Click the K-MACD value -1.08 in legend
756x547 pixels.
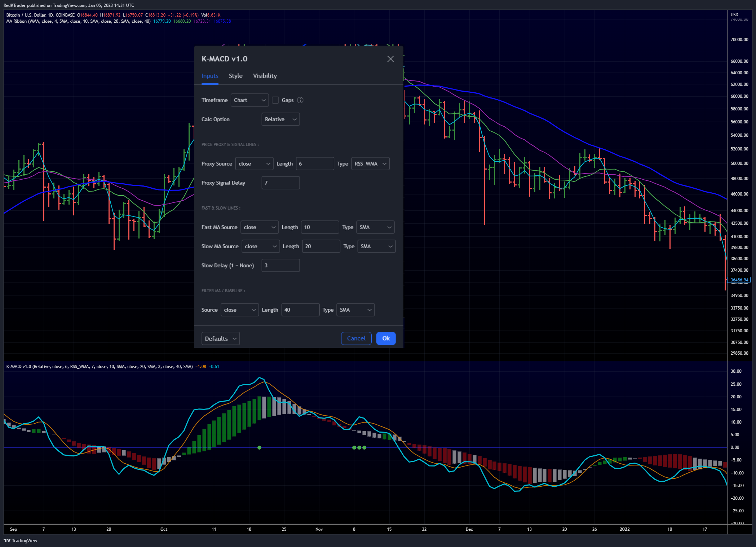(201, 366)
